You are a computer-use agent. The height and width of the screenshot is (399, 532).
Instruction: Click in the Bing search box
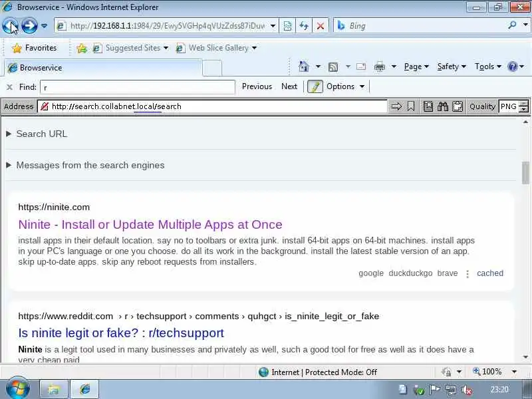point(421,26)
